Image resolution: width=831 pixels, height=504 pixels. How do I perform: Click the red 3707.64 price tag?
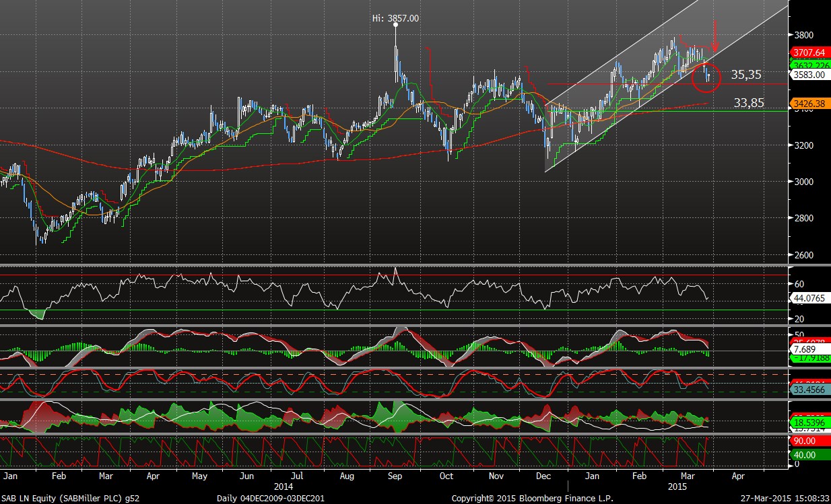pyautogui.click(x=811, y=52)
